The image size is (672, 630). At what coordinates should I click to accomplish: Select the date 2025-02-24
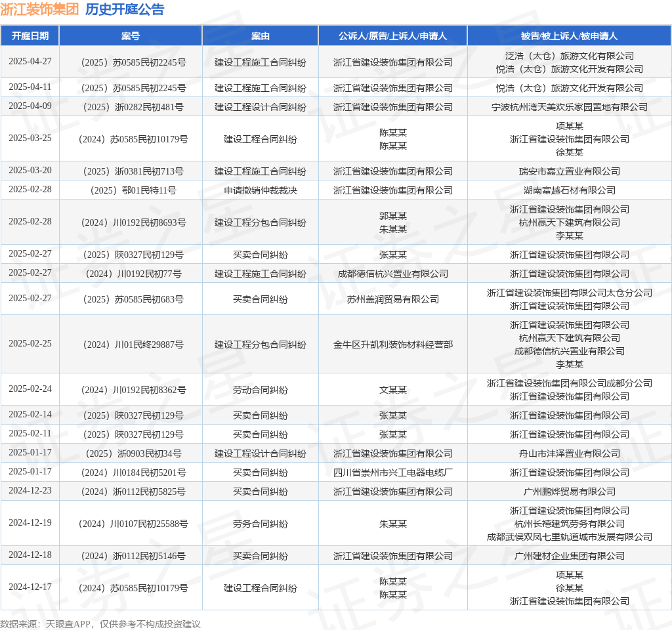[x=30, y=388]
